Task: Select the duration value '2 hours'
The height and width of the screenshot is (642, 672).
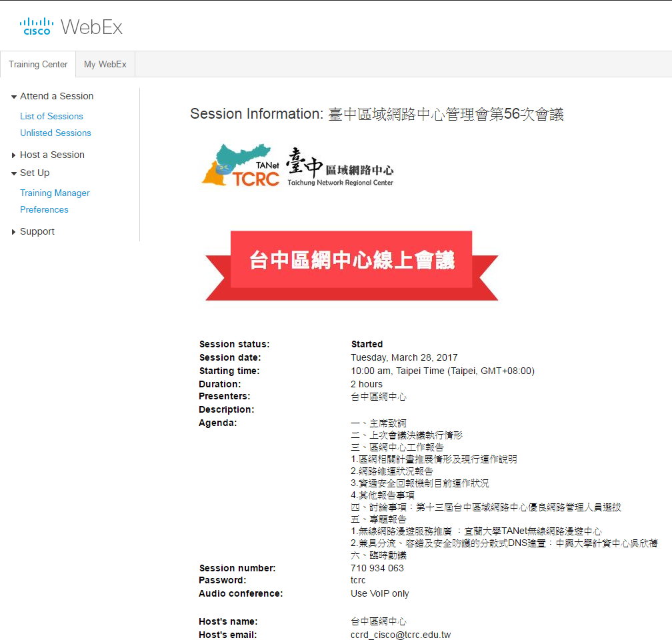Action: (367, 384)
